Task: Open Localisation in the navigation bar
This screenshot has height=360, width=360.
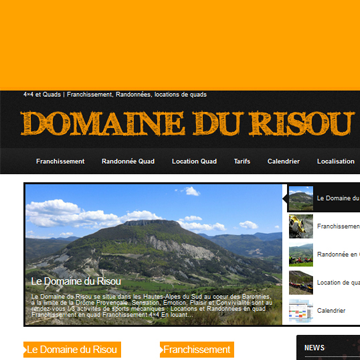Action: click(x=336, y=161)
